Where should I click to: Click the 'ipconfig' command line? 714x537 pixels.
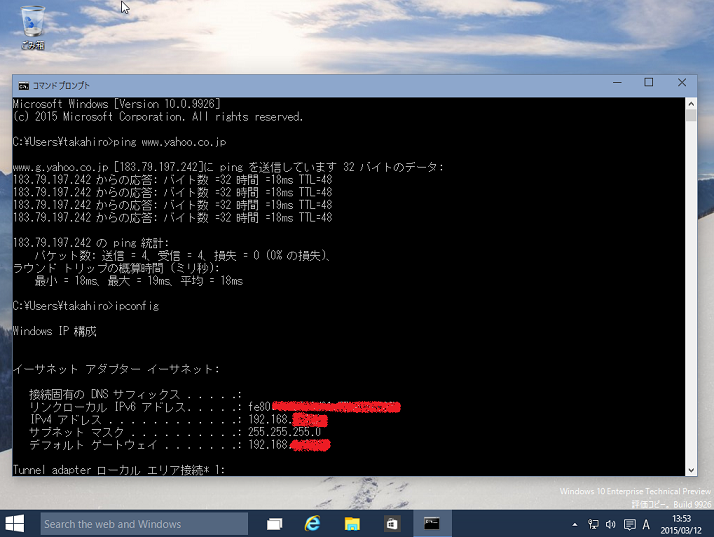click(x=86, y=306)
